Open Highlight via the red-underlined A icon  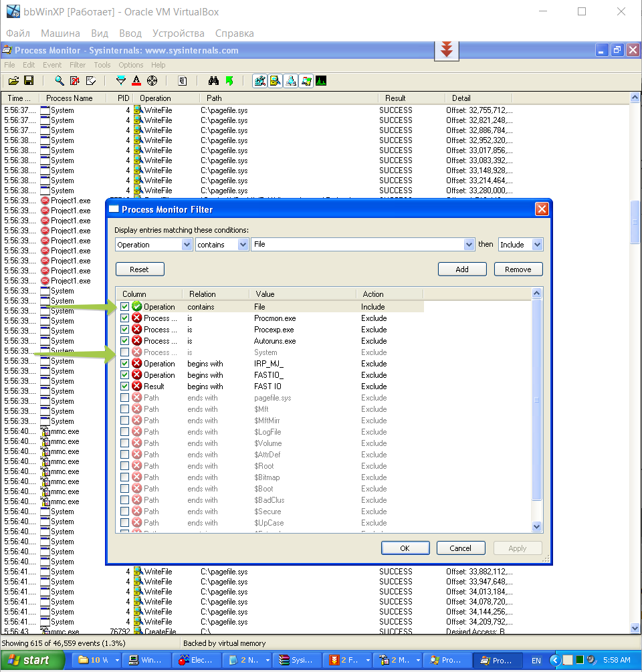[136, 80]
